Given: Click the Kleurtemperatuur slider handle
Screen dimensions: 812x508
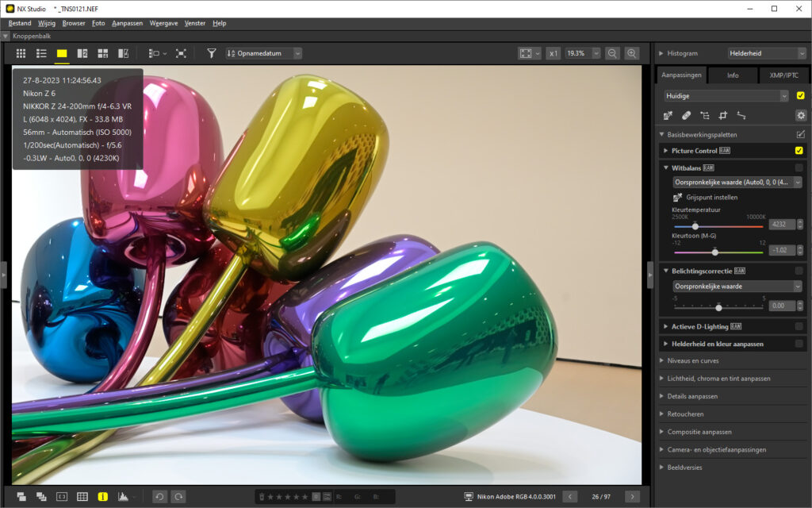Looking at the screenshot, I should (x=695, y=226).
